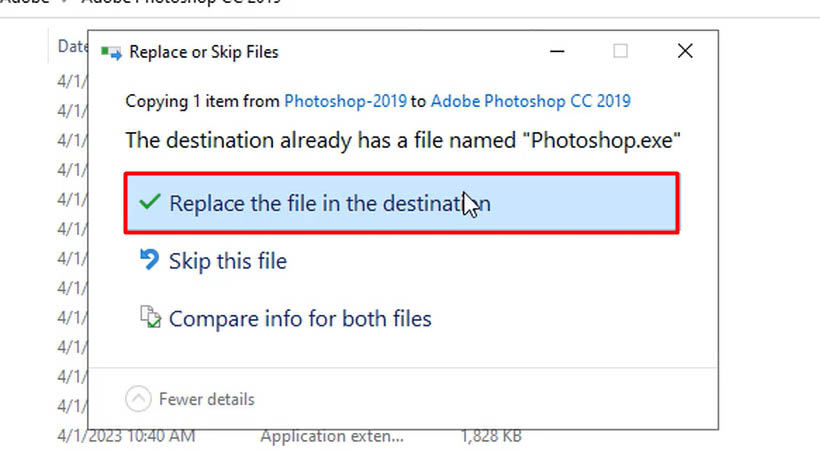Collapse the dialog via Fewer details text

tap(207, 399)
